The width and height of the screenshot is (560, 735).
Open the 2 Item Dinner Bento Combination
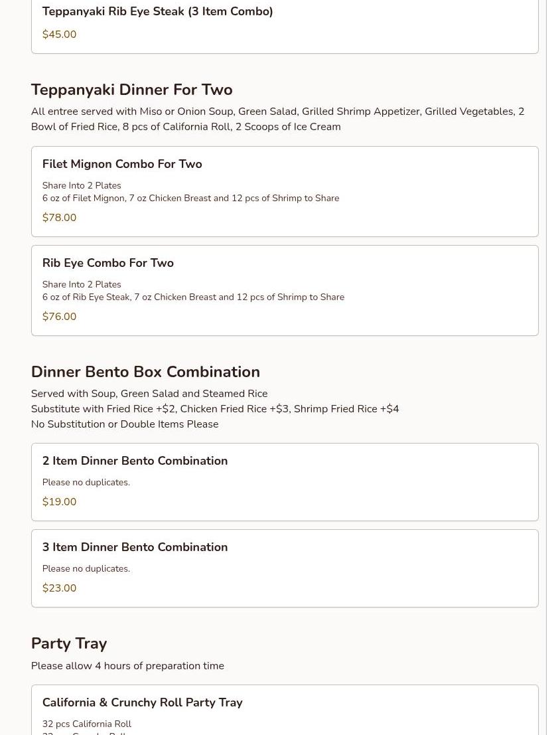point(135,461)
